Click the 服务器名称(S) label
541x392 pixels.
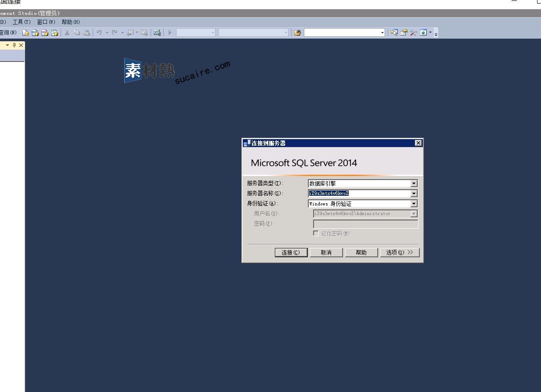coord(265,194)
